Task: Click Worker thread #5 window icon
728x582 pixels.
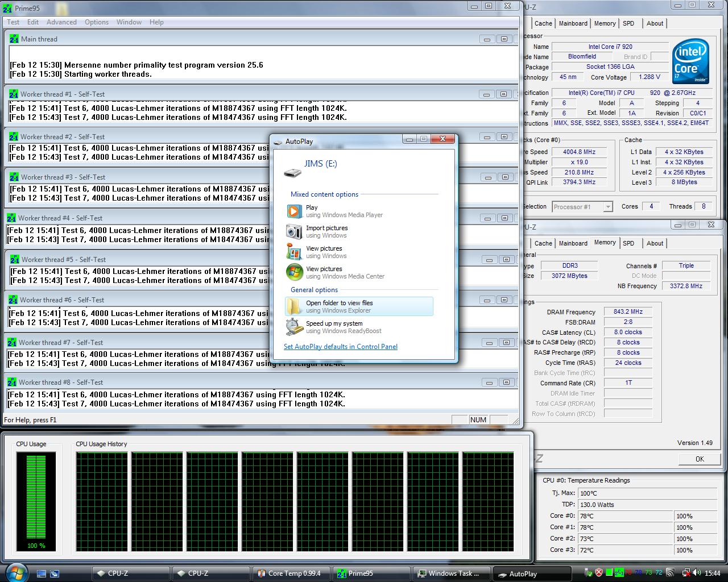Action: click(15, 259)
